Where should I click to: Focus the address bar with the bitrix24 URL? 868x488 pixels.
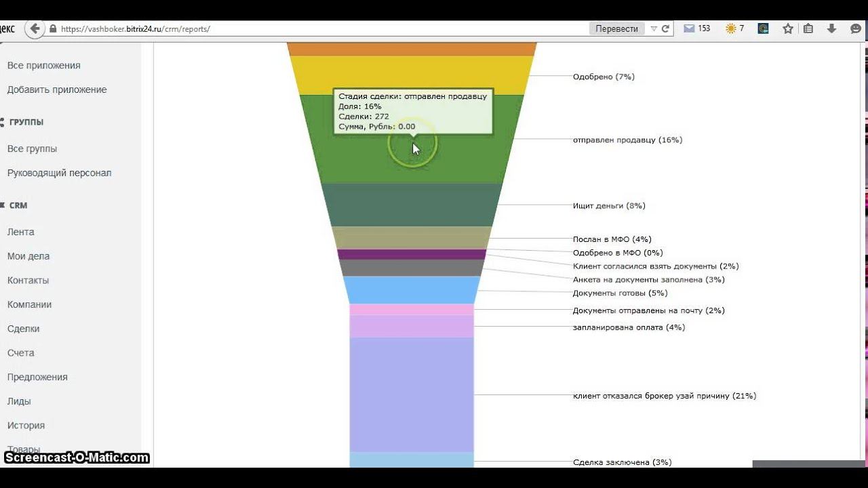coord(319,29)
